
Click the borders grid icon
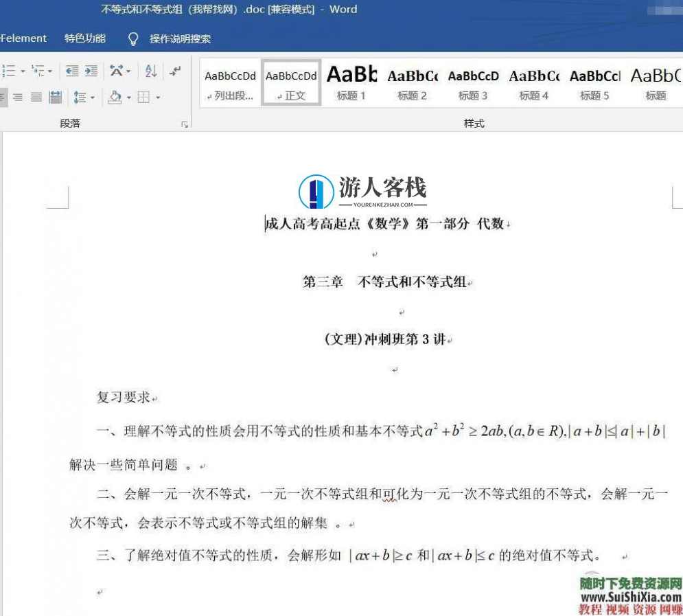click(x=143, y=98)
